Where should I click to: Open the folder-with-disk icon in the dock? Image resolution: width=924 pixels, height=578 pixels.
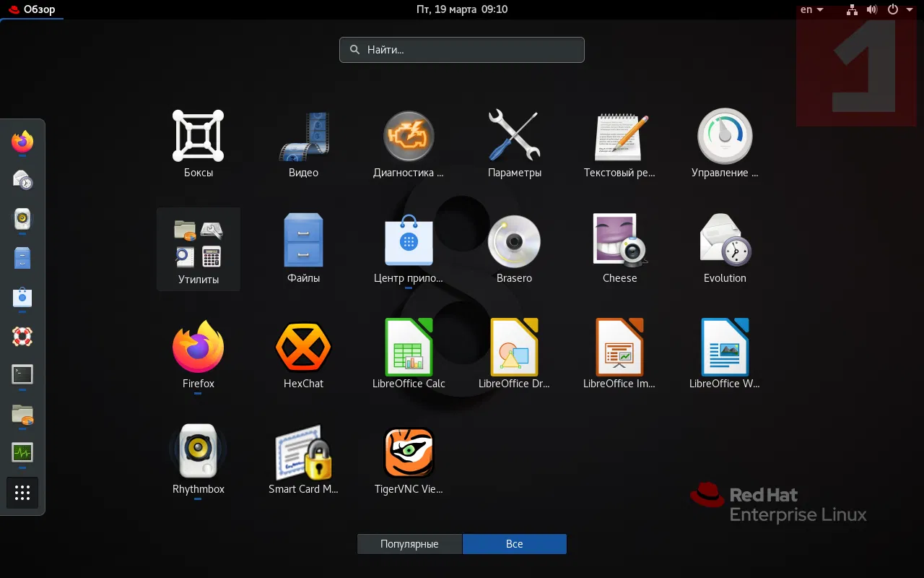pos(22,414)
